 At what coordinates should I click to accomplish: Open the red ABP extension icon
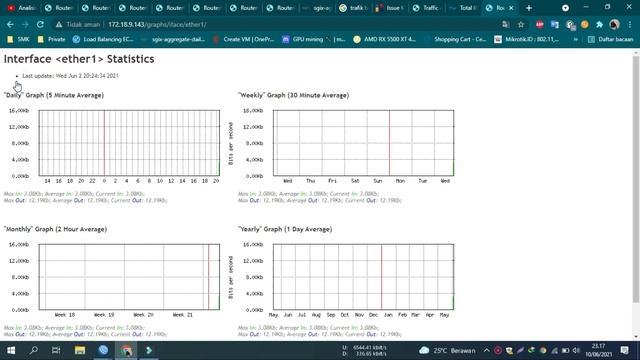coord(540,24)
